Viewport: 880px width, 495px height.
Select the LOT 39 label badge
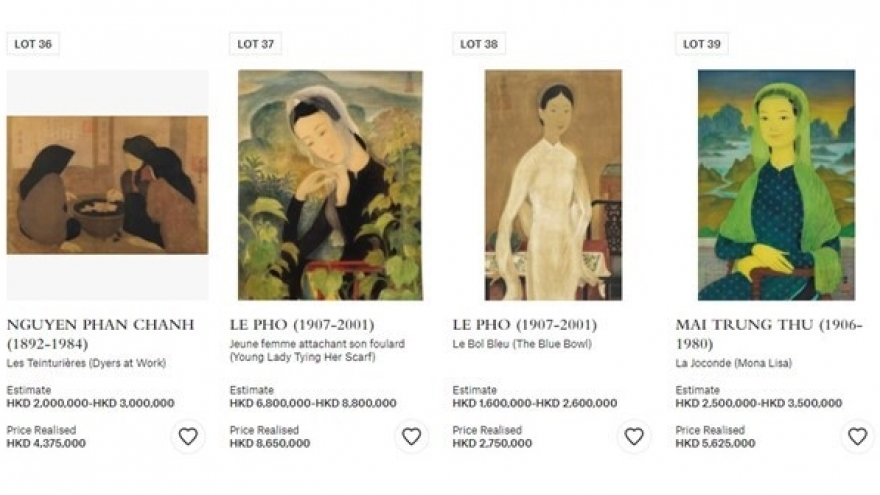pos(701,44)
